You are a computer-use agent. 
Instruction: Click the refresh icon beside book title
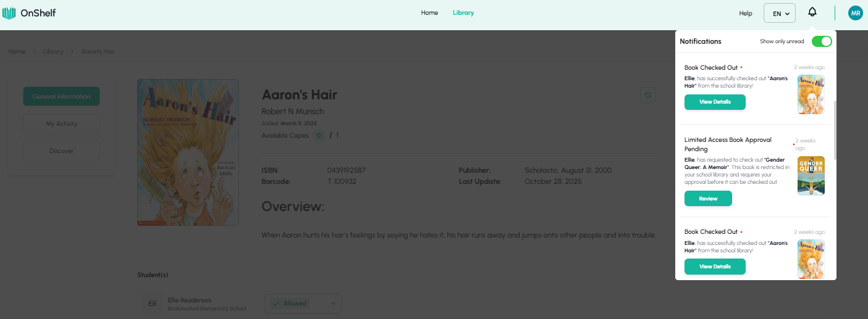(x=647, y=95)
